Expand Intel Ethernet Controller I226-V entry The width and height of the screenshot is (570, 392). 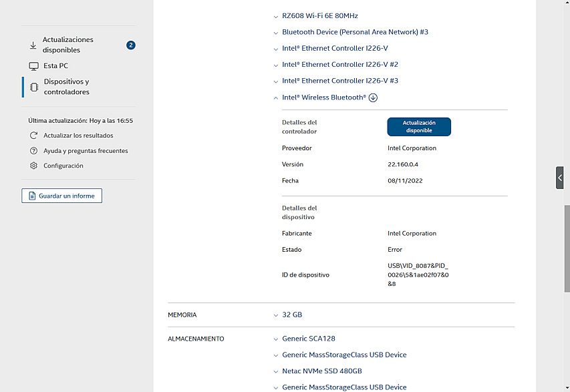click(335, 48)
